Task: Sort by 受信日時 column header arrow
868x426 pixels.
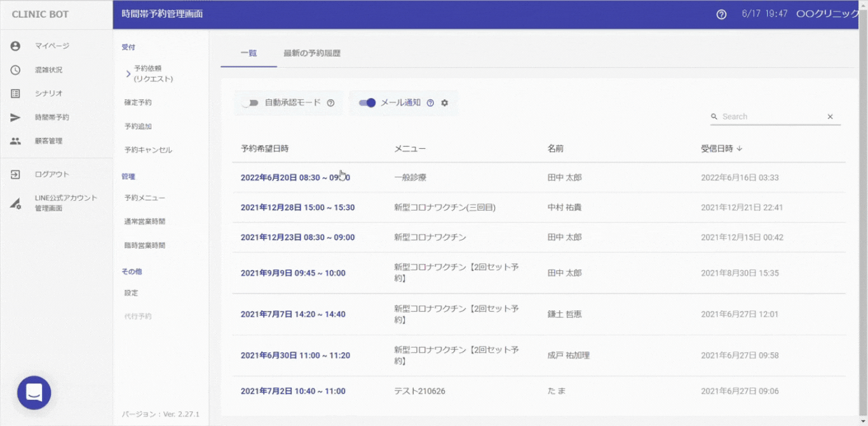Action: tap(740, 149)
